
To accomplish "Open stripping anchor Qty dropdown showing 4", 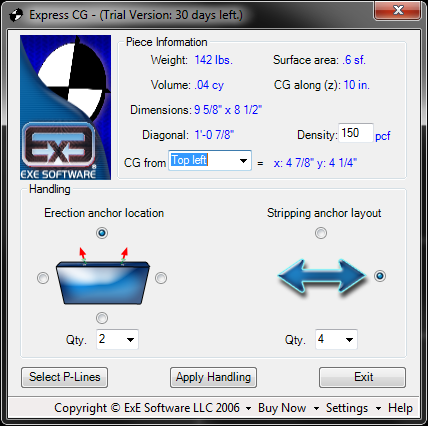I will (x=336, y=339).
